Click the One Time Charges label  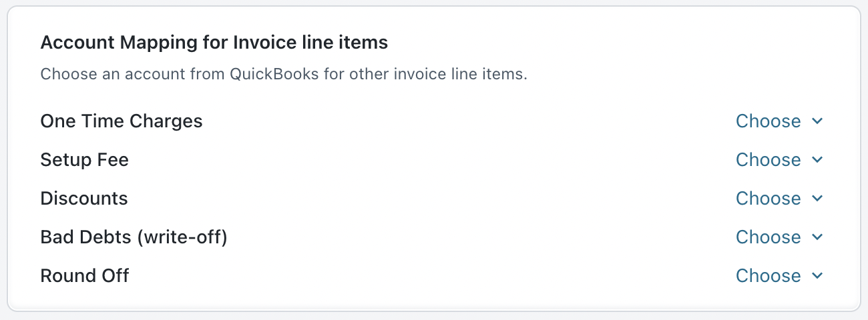coord(122,121)
